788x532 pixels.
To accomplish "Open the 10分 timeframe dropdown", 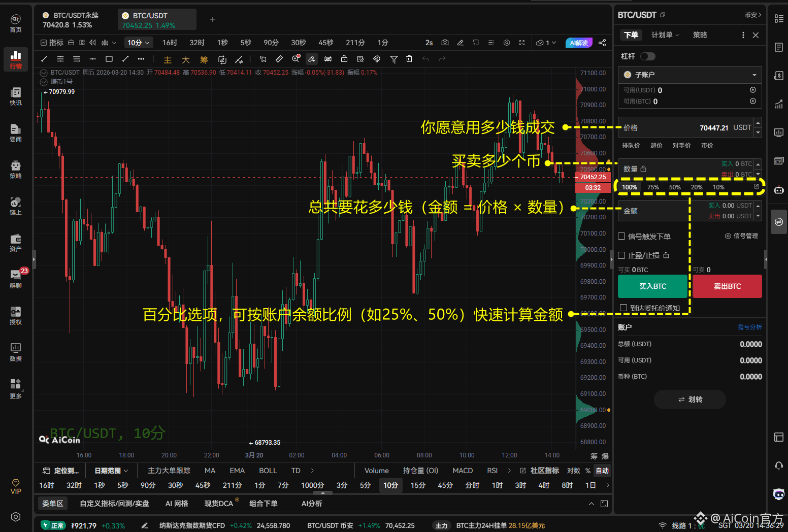I will pyautogui.click(x=138, y=43).
